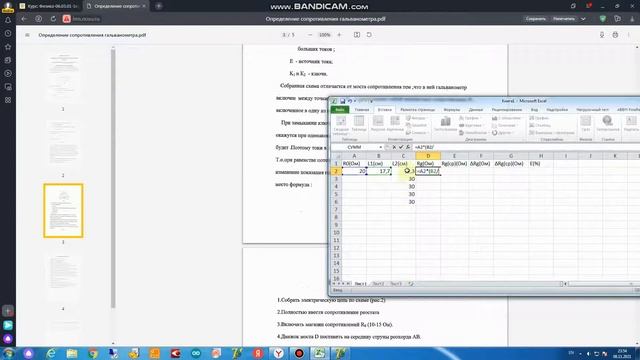The width and height of the screenshot is (640, 360).
Task: Open the Excel File tab
Action: (340, 109)
